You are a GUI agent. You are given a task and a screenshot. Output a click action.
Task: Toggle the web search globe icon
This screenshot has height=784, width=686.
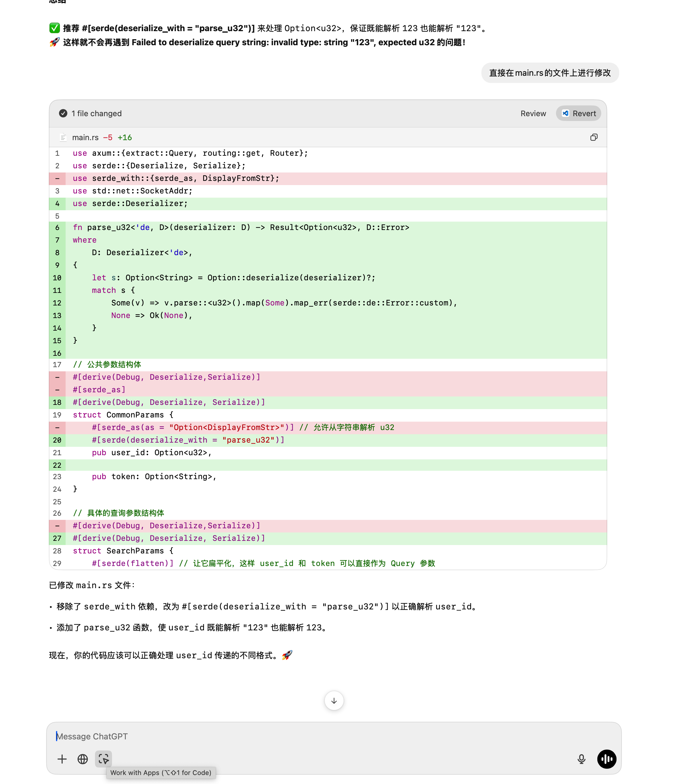[x=83, y=759]
